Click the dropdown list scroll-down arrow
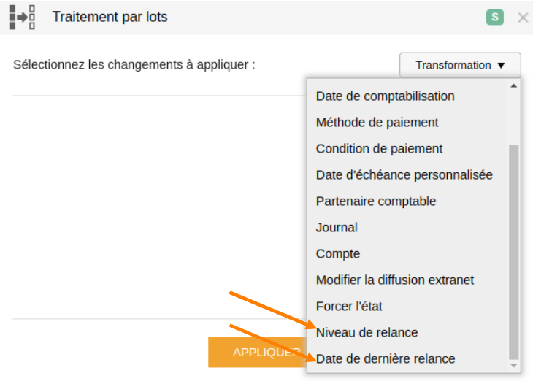This screenshot has width=533, height=392. pyautogui.click(x=513, y=366)
